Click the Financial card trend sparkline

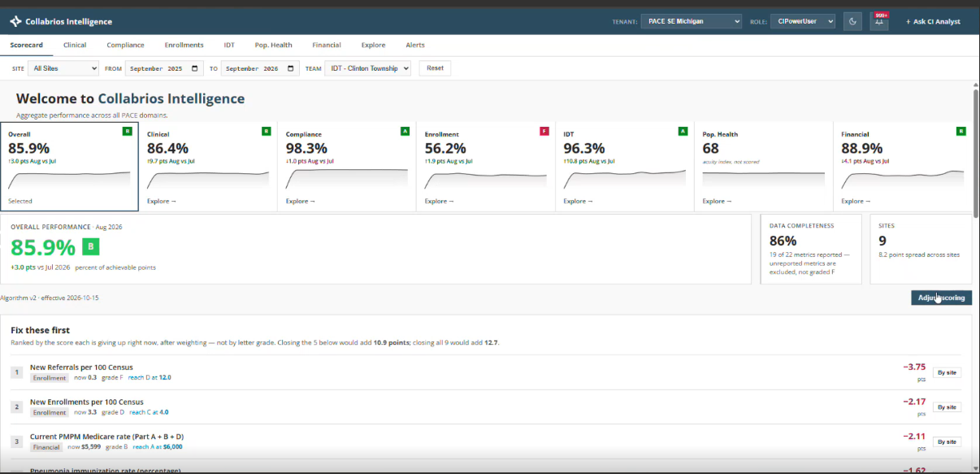tap(903, 179)
